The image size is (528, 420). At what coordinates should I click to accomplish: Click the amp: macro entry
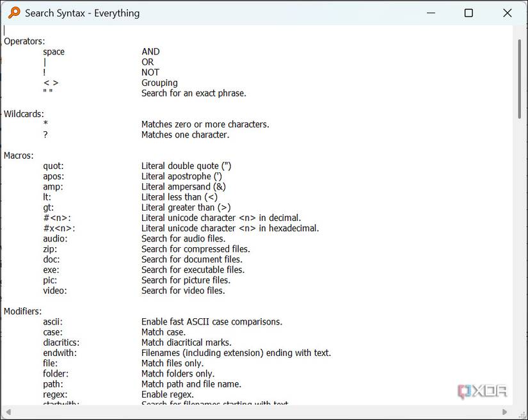pyautogui.click(x=53, y=187)
